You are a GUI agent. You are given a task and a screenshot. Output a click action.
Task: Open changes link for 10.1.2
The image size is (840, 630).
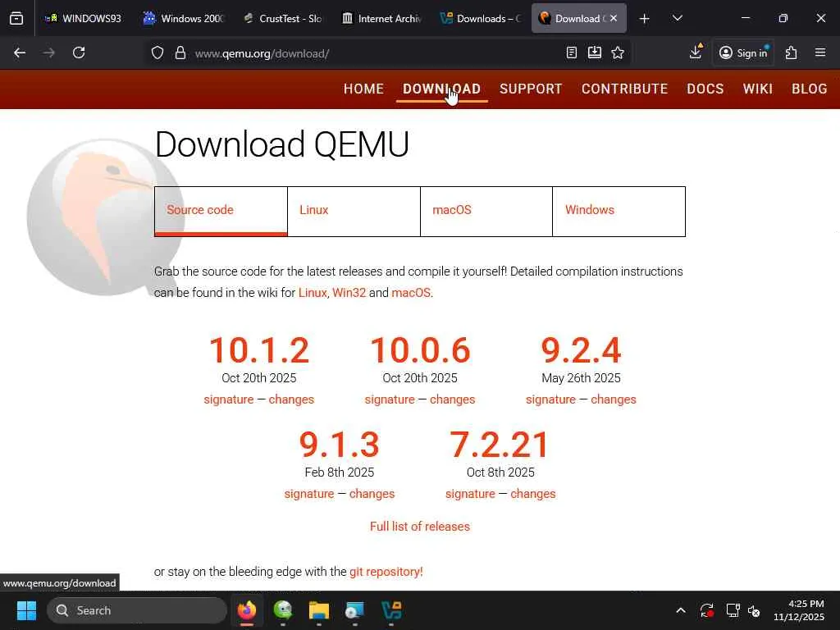click(x=291, y=399)
